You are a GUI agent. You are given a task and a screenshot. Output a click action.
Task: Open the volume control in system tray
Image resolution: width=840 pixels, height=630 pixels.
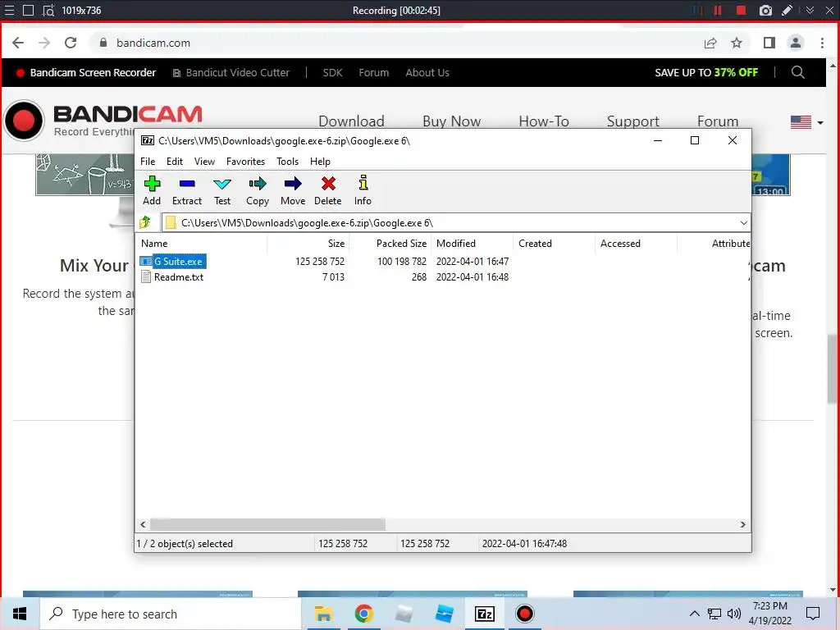[x=734, y=614]
